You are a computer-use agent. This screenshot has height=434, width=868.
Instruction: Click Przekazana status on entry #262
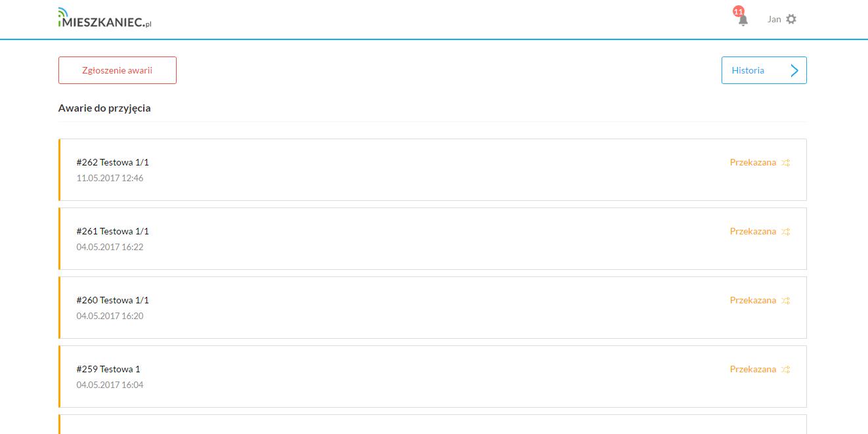(x=752, y=162)
